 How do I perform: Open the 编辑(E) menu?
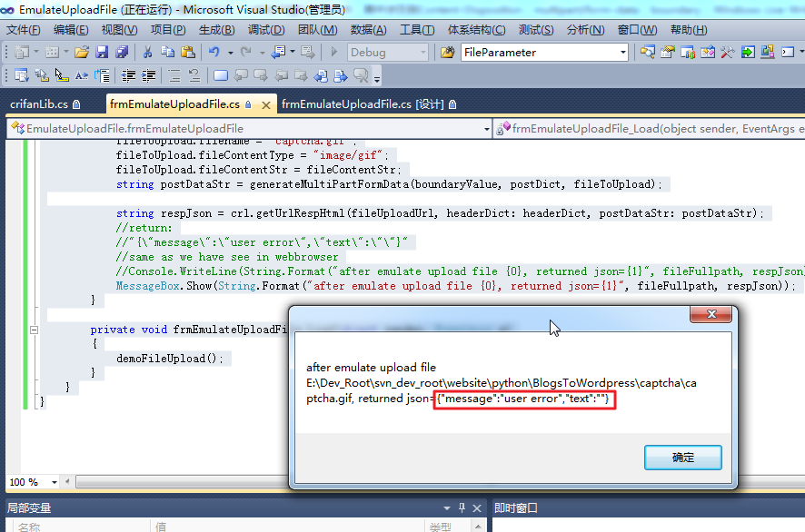point(71,30)
